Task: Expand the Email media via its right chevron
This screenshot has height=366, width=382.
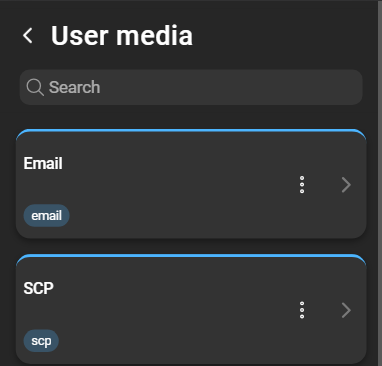Action: click(346, 185)
